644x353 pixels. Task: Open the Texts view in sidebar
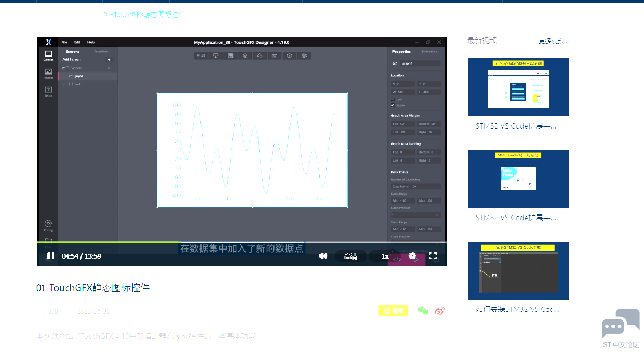coord(48,92)
